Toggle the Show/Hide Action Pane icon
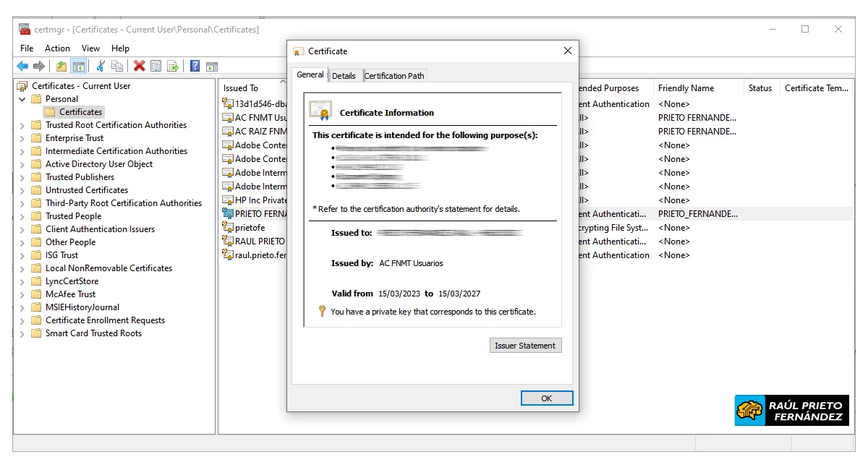Image resolution: width=868 pixels, height=470 pixels. tap(212, 67)
